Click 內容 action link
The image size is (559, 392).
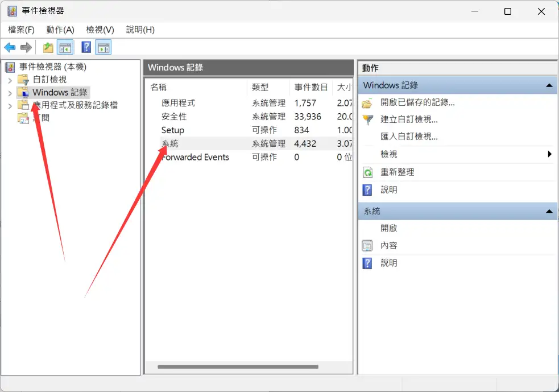pos(388,245)
